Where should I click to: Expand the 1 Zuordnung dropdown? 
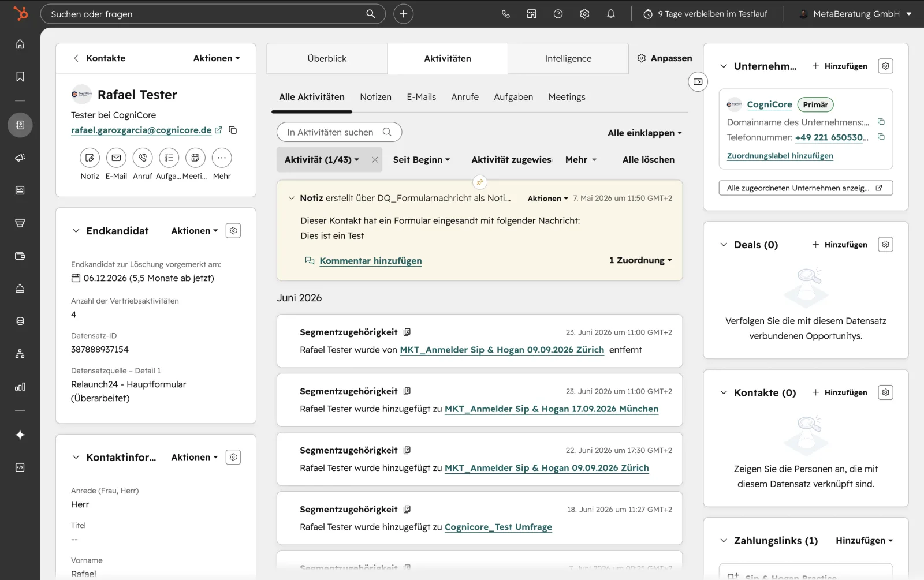point(640,260)
